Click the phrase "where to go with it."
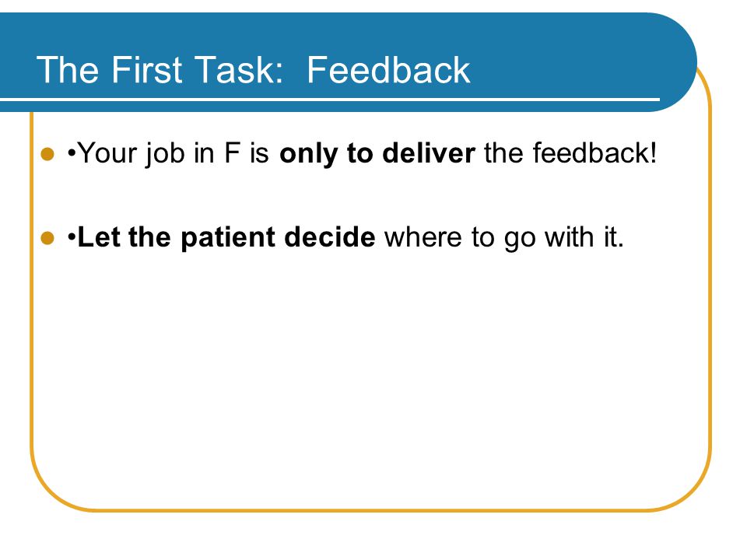747x560 pixels. [x=504, y=237]
